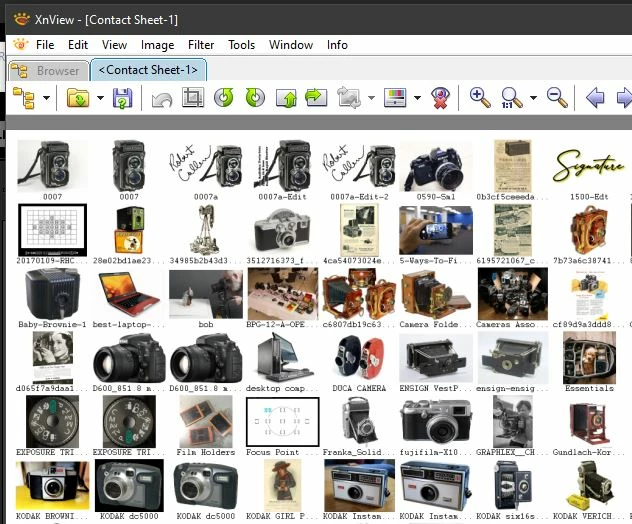The width and height of the screenshot is (632, 524).
Task: Open the File menu
Action: 45,45
